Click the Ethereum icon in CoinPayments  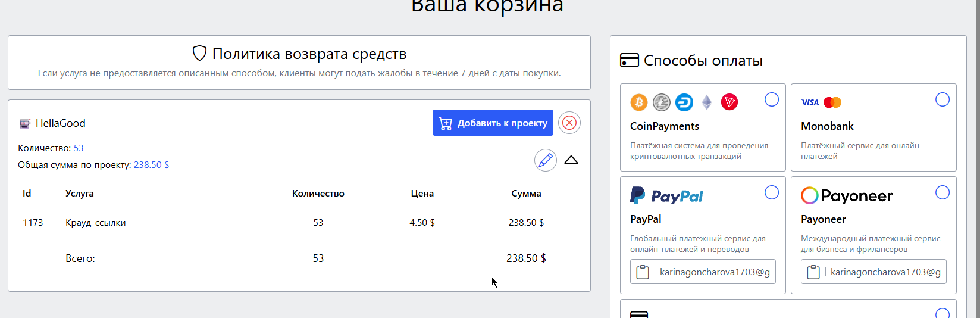707,102
